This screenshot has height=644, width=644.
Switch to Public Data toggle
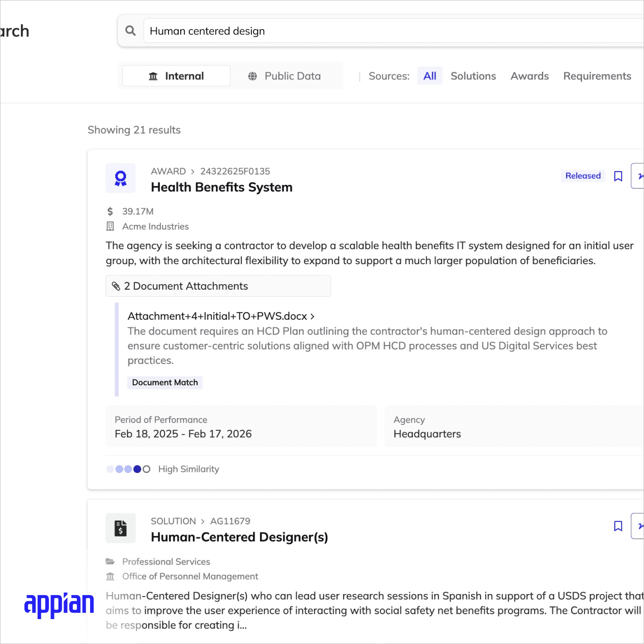[x=285, y=76]
